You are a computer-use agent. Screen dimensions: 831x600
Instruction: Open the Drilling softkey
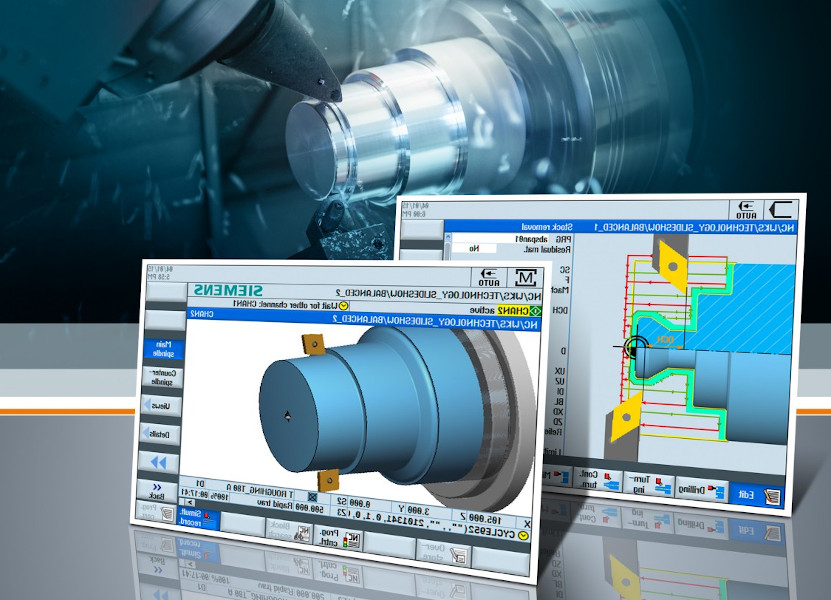pos(701,490)
